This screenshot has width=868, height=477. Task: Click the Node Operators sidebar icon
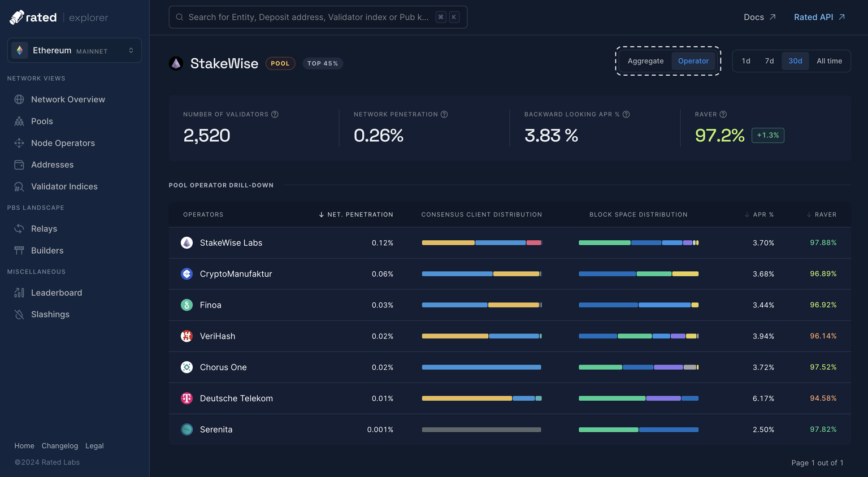19,143
